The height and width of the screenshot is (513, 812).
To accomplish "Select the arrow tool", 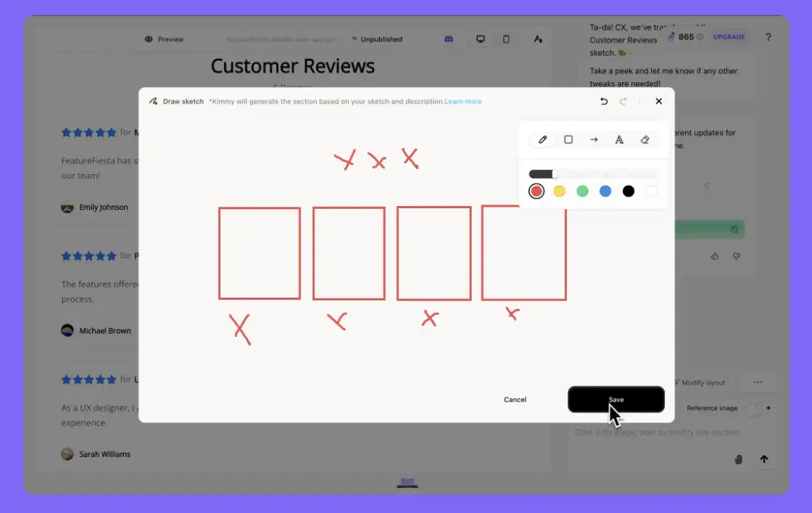I will coord(594,139).
